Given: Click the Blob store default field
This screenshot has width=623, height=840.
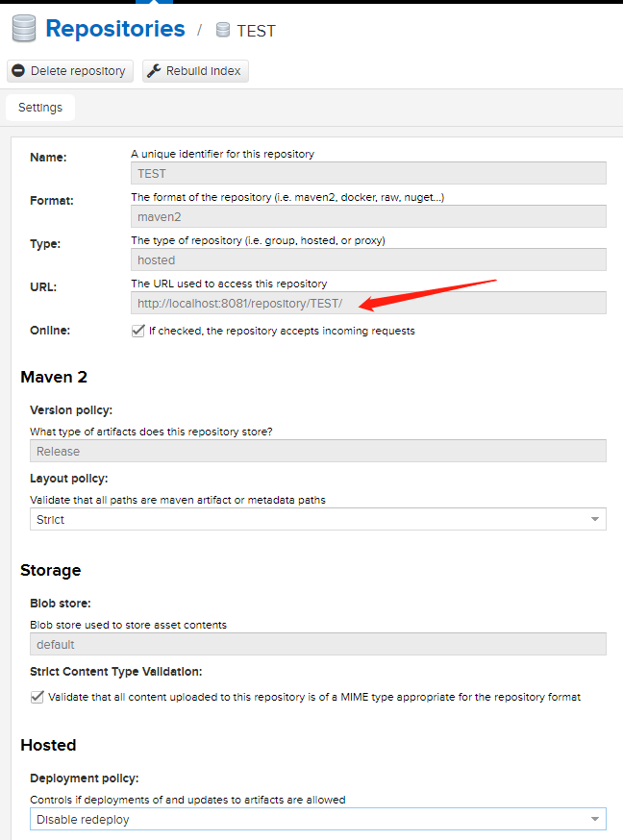Looking at the screenshot, I should click(317, 645).
